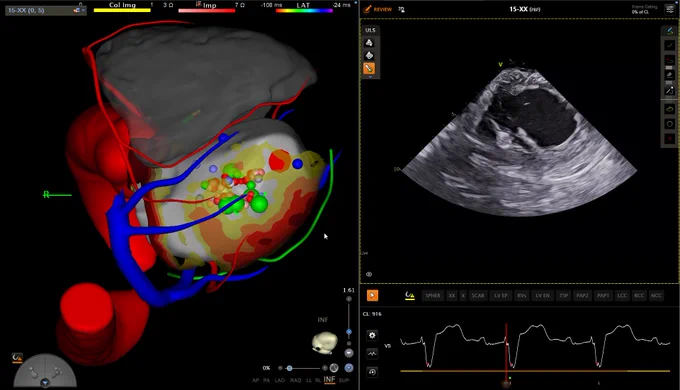Switch to LAO view orientation
The image size is (680, 390).
280,380
